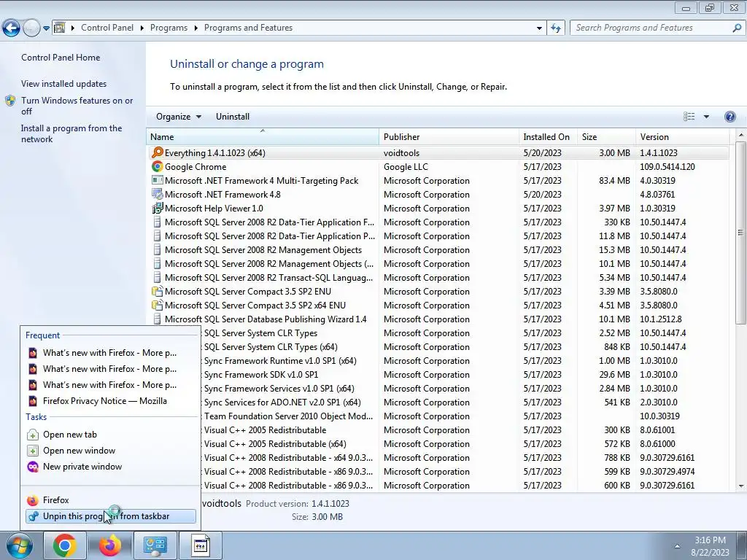Screen dimensions: 747x560
Task: Click Chrome version 109.0.5414.120 cell
Action: [x=667, y=167]
